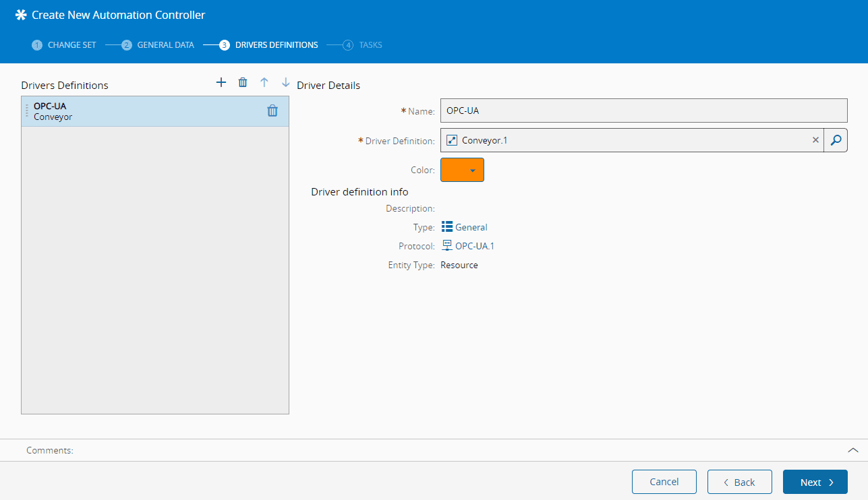The image size is (868, 500).
Task: Proceed with the Next button
Action: (815, 482)
